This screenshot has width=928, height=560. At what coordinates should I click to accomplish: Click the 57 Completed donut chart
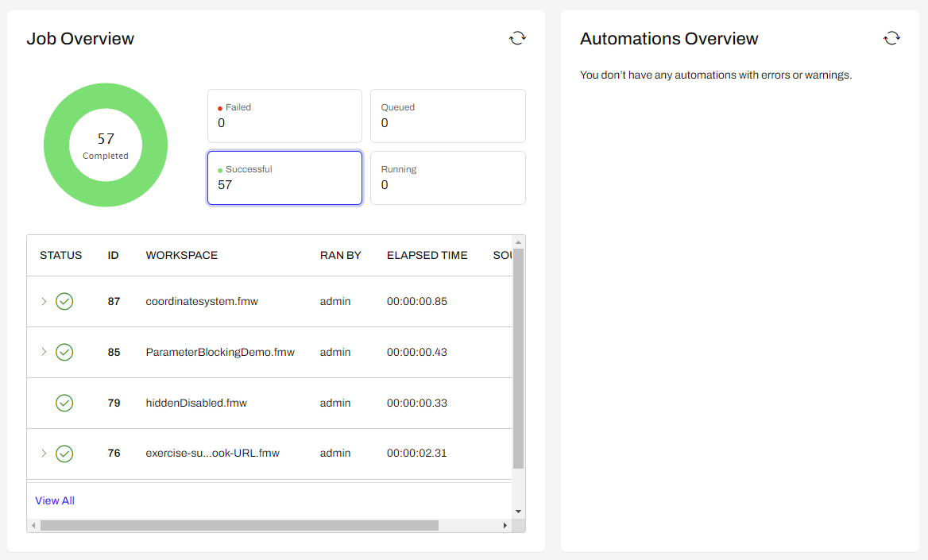[x=106, y=145]
